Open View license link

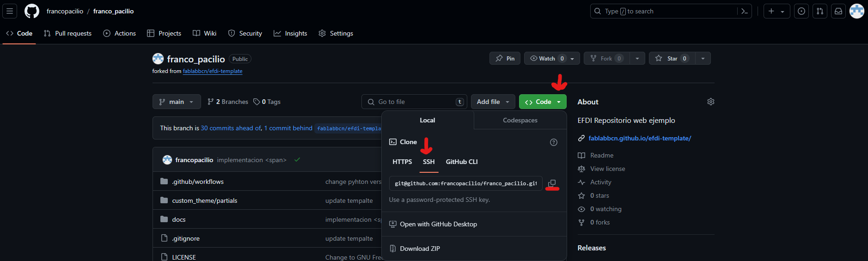point(601,169)
